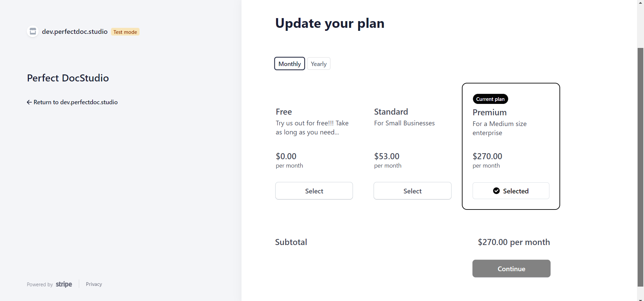Click the checkmark icon on Selected
This screenshot has height=301, width=644.
point(496,191)
